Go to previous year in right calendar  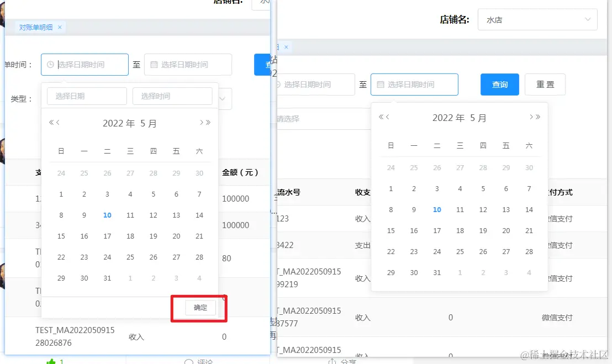tap(381, 117)
